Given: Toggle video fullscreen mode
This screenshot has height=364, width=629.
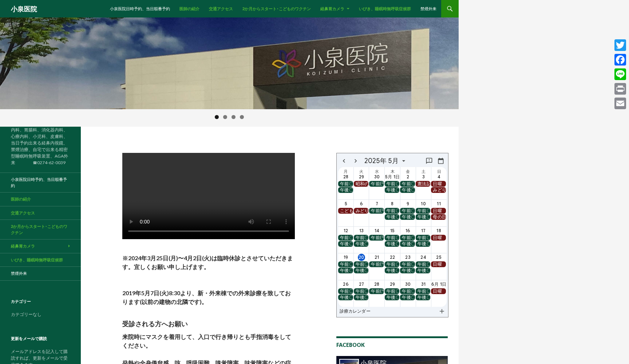Looking at the screenshot, I should click(x=269, y=222).
